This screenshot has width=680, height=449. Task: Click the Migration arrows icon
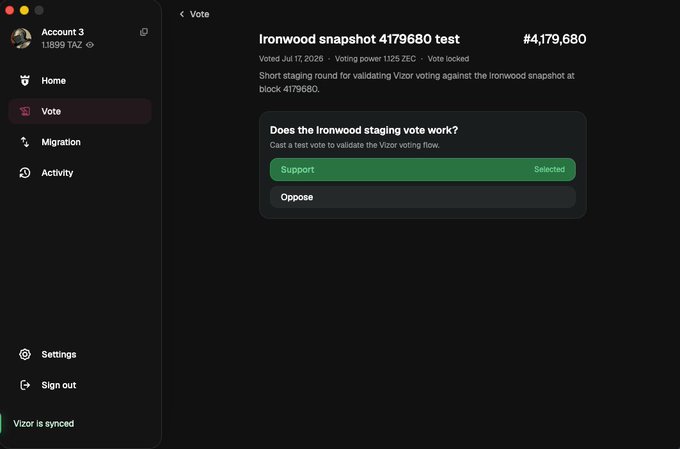[x=25, y=142]
